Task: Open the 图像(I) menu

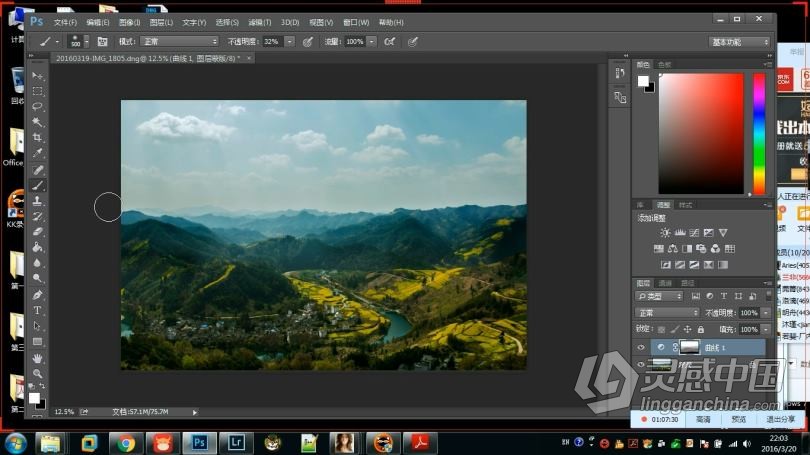Action: click(x=129, y=23)
